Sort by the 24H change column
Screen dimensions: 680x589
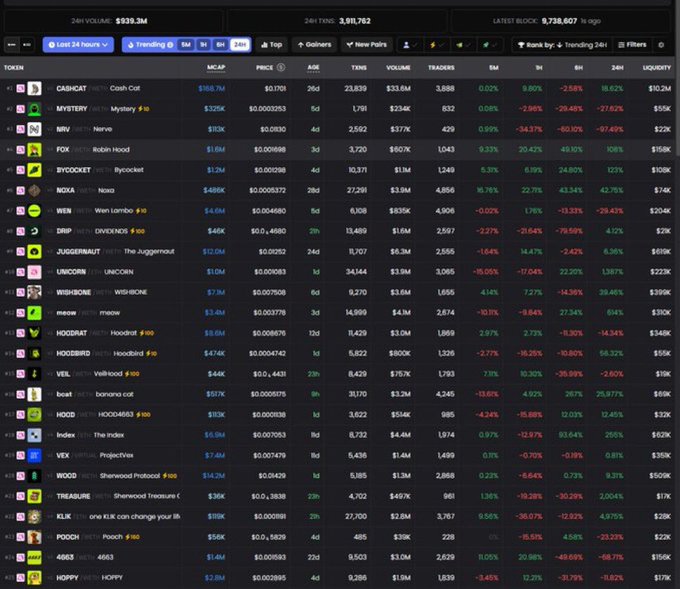point(617,68)
